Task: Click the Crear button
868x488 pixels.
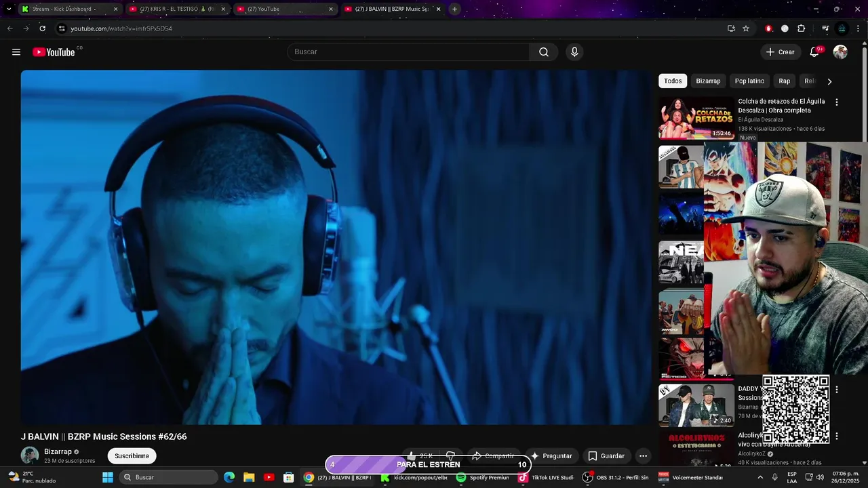Action: (x=780, y=52)
